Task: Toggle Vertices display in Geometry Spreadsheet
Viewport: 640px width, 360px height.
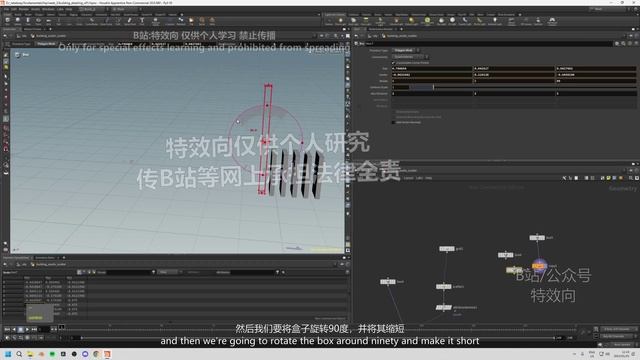Action: pyautogui.click(x=84, y=272)
